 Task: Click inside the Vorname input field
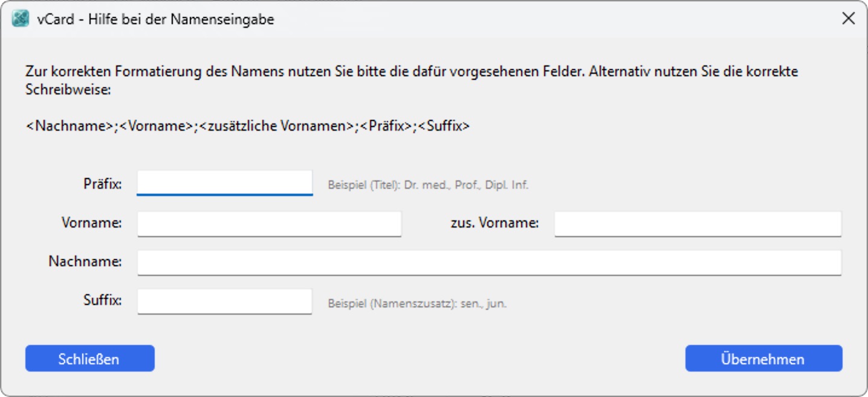269,223
